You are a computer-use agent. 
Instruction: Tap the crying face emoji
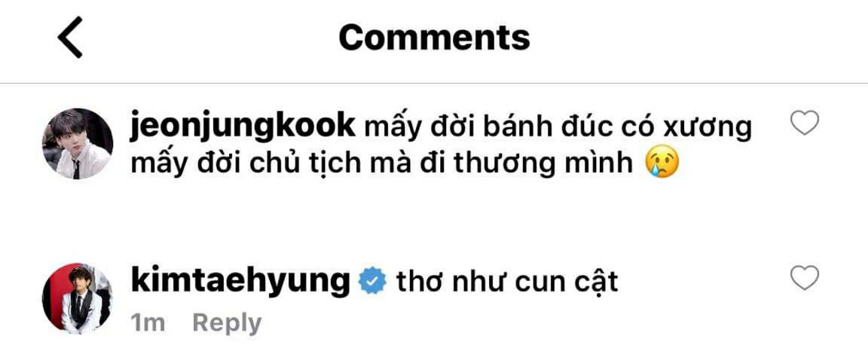[662, 164]
